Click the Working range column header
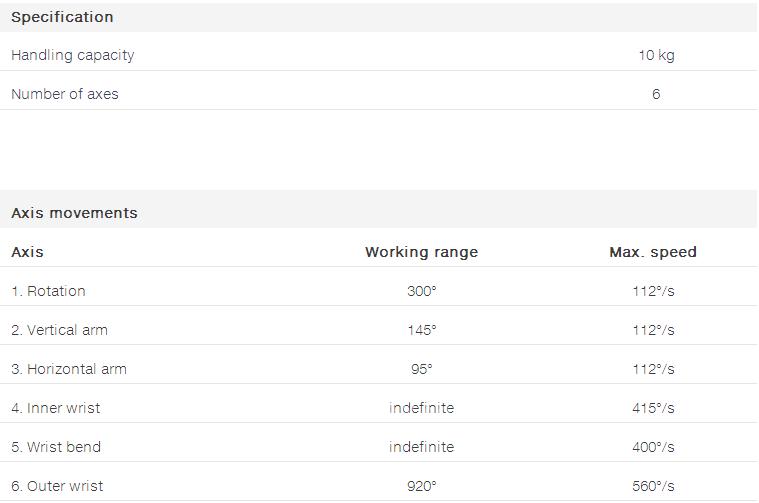This screenshot has height=503, width=759. (x=421, y=252)
